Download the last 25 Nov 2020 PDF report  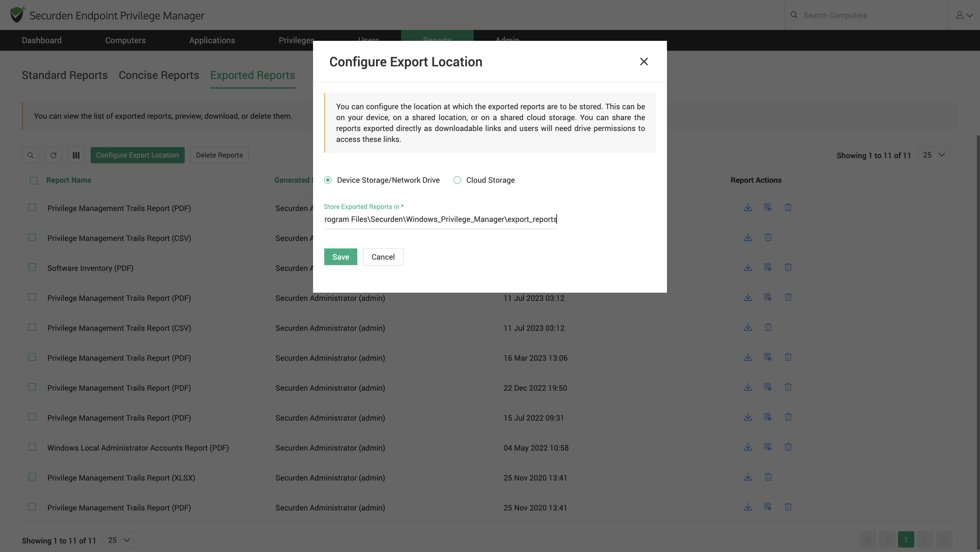(x=748, y=507)
